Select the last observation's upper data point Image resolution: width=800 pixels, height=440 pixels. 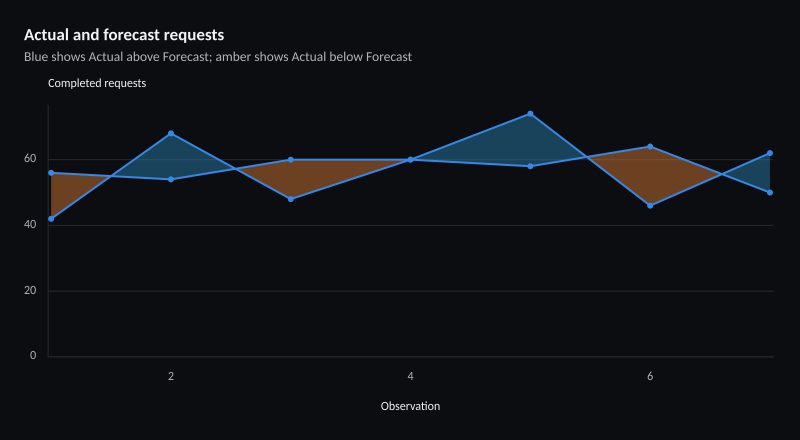pyautogui.click(x=770, y=153)
